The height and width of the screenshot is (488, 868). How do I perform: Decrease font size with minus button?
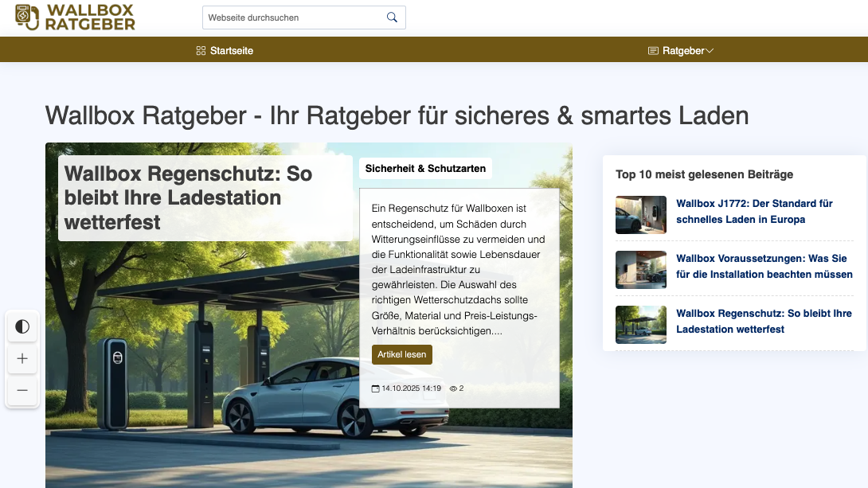(22, 390)
